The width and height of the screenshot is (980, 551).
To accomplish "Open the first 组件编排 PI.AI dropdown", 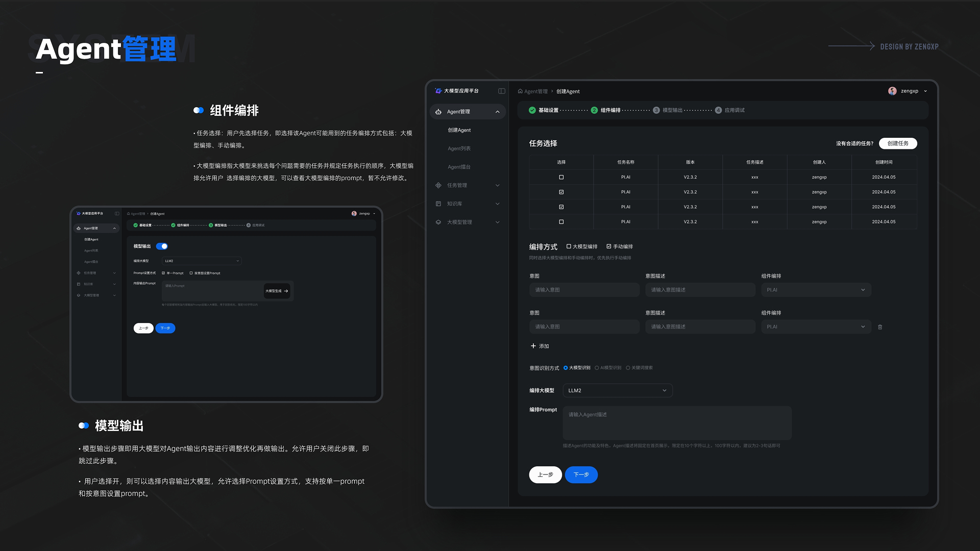I will click(816, 290).
